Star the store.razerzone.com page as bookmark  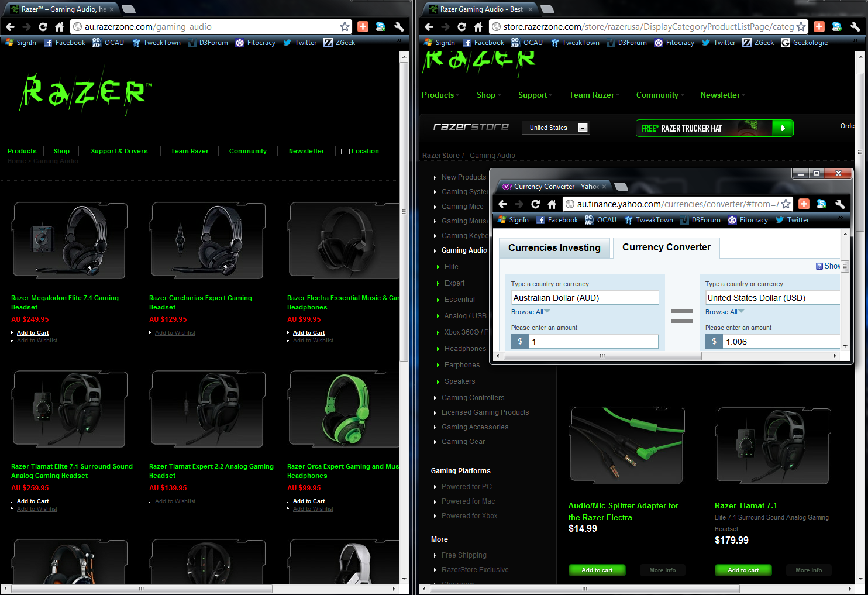(801, 27)
